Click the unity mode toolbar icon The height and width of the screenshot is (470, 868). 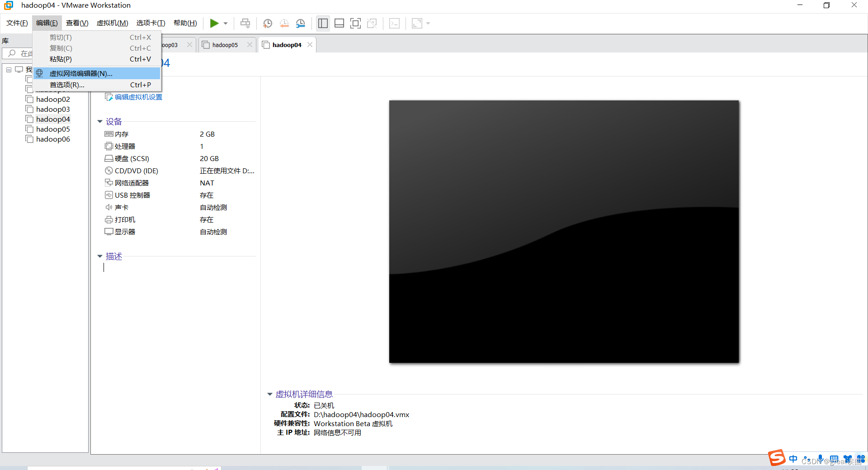click(372, 23)
